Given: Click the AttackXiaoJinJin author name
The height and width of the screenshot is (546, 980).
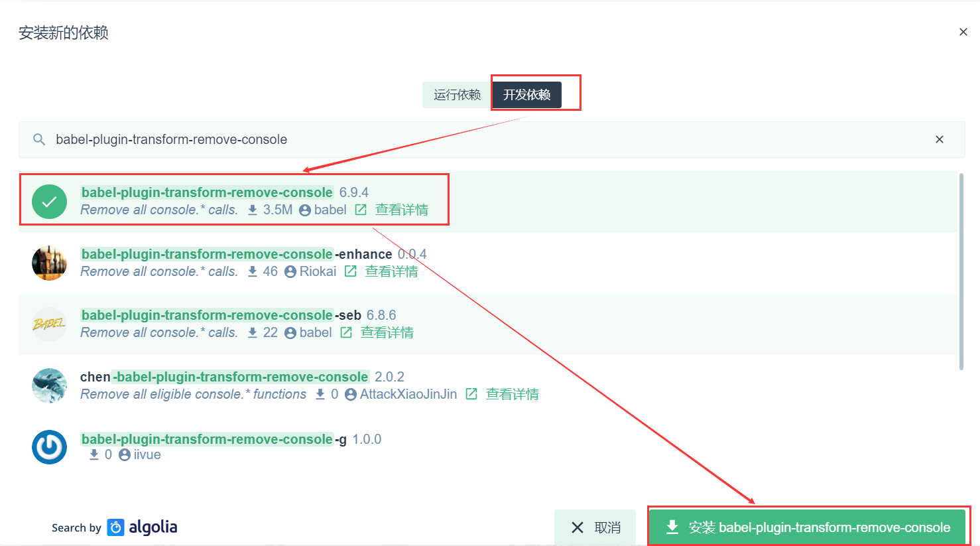Looking at the screenshot, I should pyautogui.click(x=408, y=394).
